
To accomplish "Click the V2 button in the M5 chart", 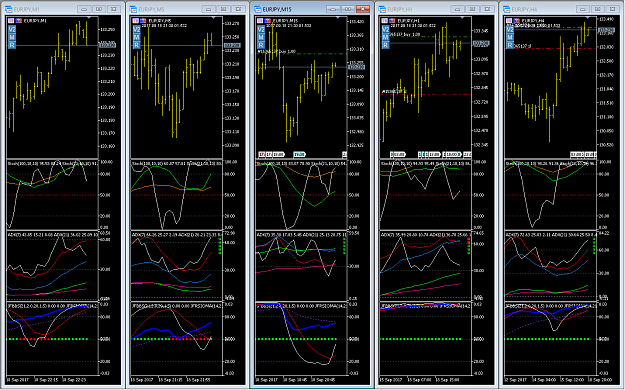I will tap(136, 30).
